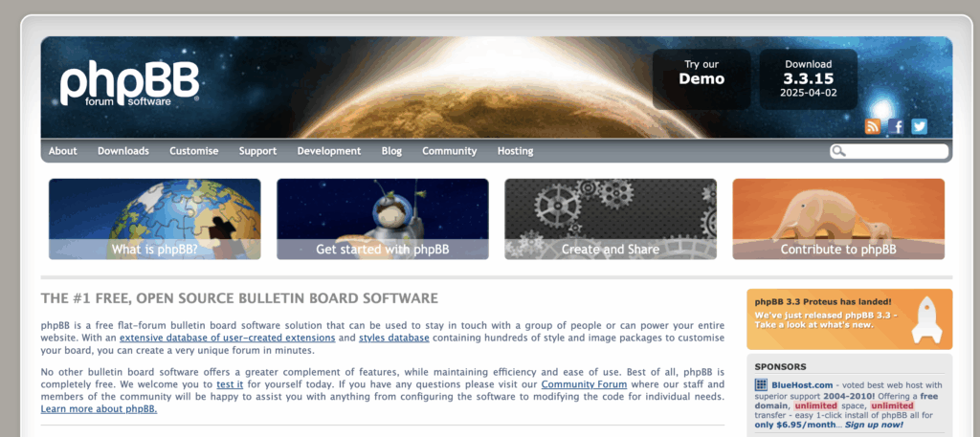Click the Sign up now! link
Image resolution: width=980 pixels, height=437 pixels.
(874, 425)
